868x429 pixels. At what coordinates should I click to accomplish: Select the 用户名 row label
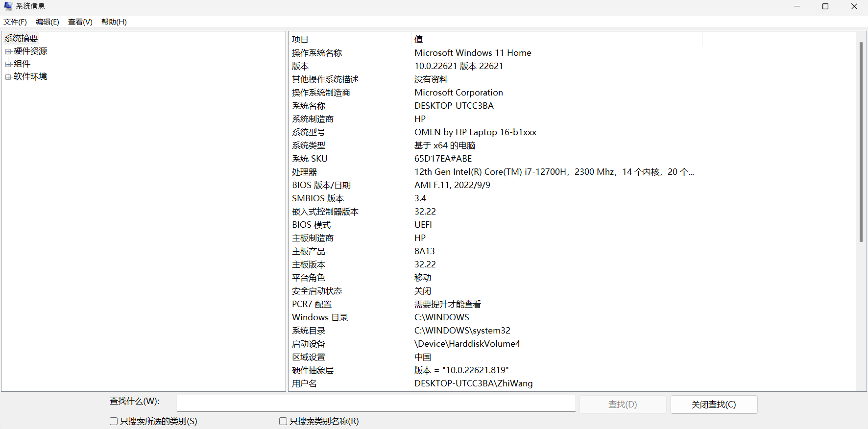pos(305,383)
